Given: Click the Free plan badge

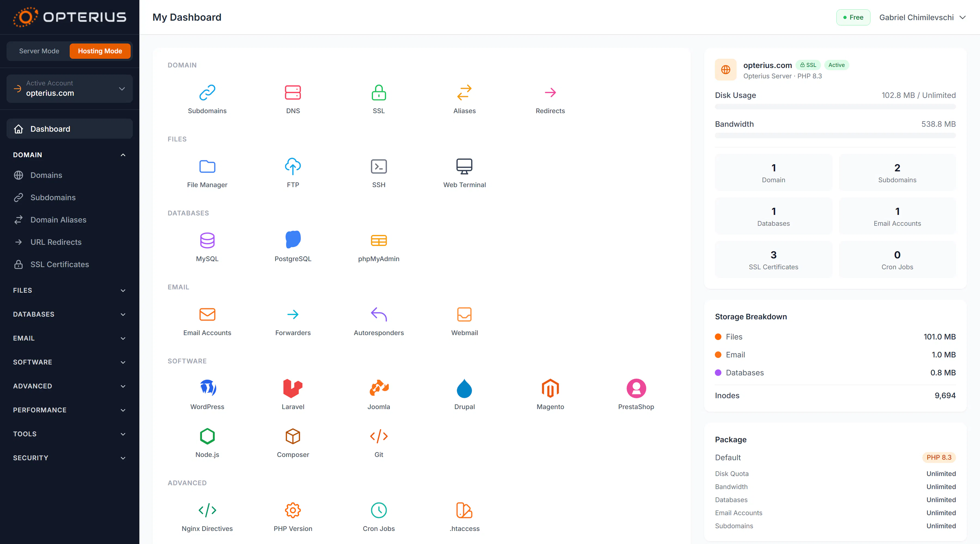Looking at the screenshot, I should [x=853, y=17].
